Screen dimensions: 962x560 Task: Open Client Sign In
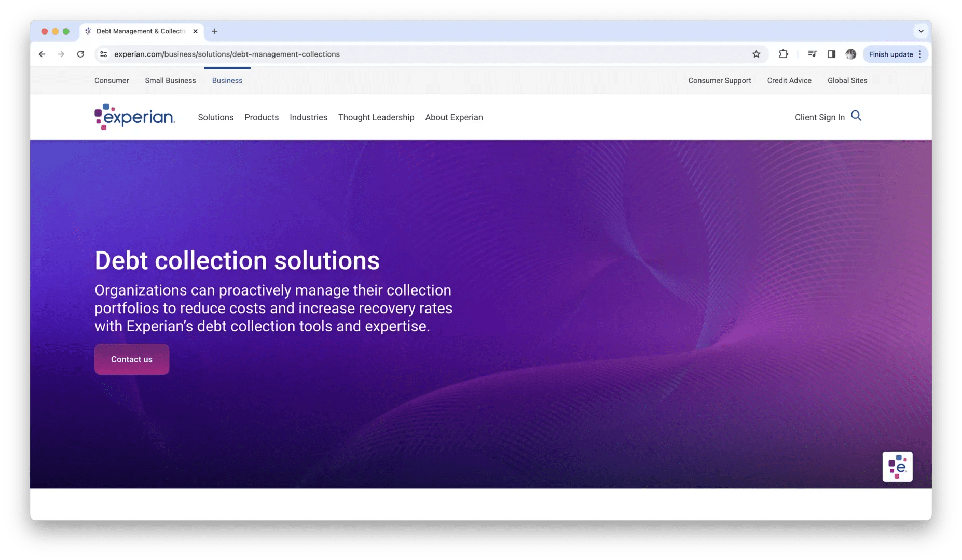point(819,117)
